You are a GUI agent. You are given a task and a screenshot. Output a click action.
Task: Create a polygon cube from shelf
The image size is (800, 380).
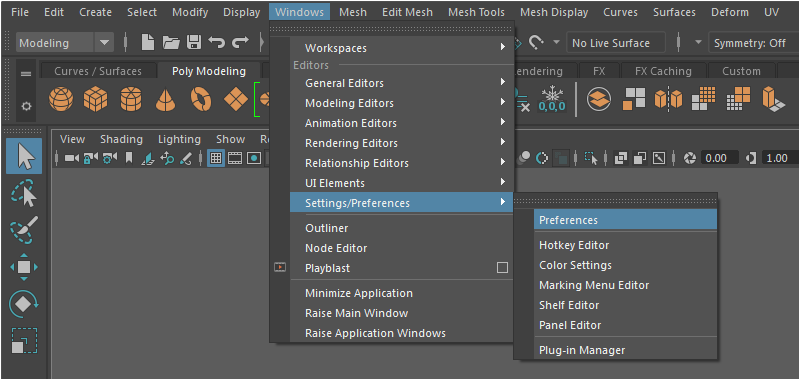pos(95,99)
